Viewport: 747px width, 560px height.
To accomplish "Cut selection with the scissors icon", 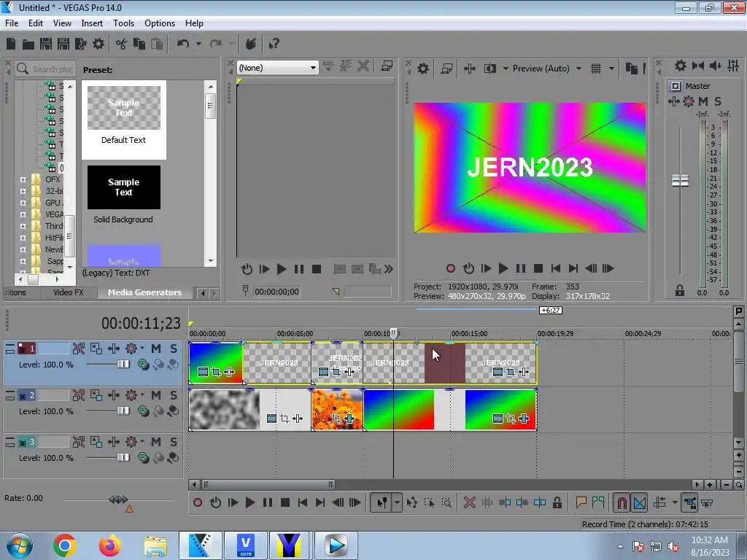I will [x=122, y=44].
